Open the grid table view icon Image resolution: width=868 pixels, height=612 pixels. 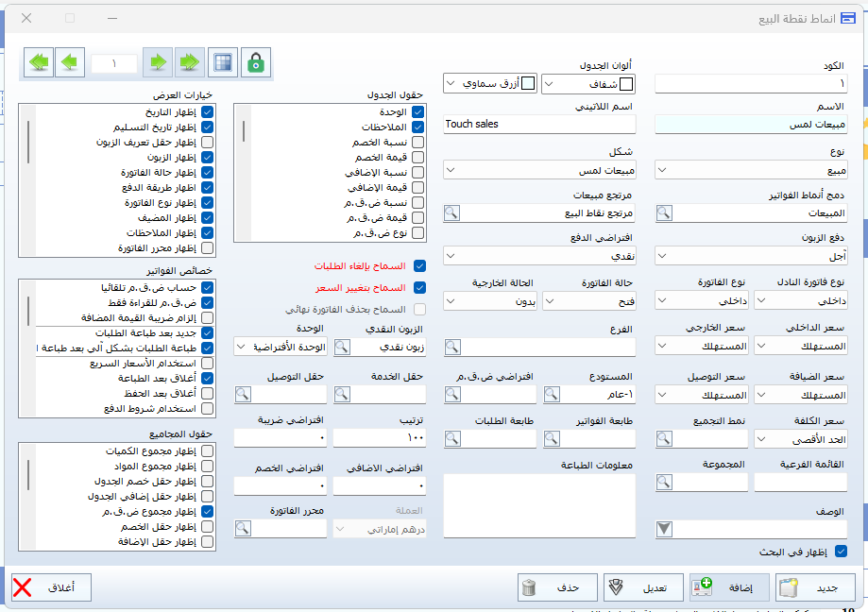(x=223, y=62)
